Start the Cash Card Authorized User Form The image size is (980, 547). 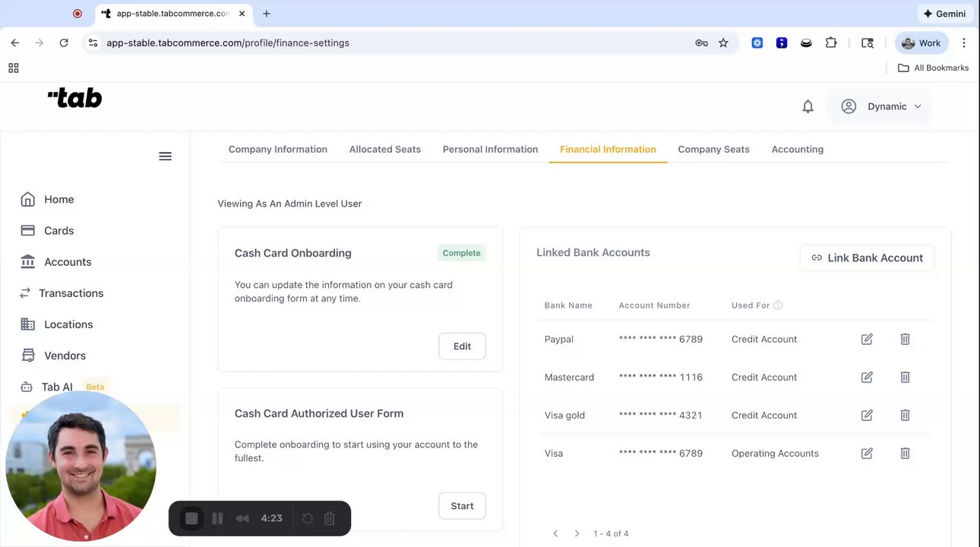click(462, 506)
